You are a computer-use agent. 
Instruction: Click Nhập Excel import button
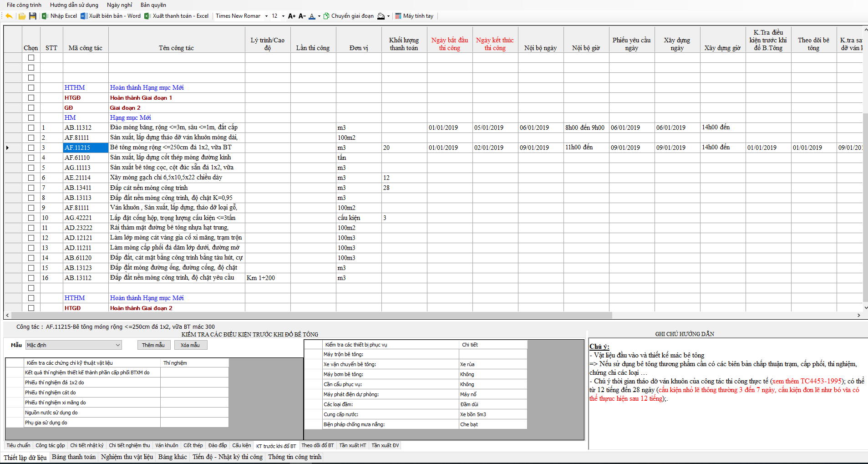point(59,16)
